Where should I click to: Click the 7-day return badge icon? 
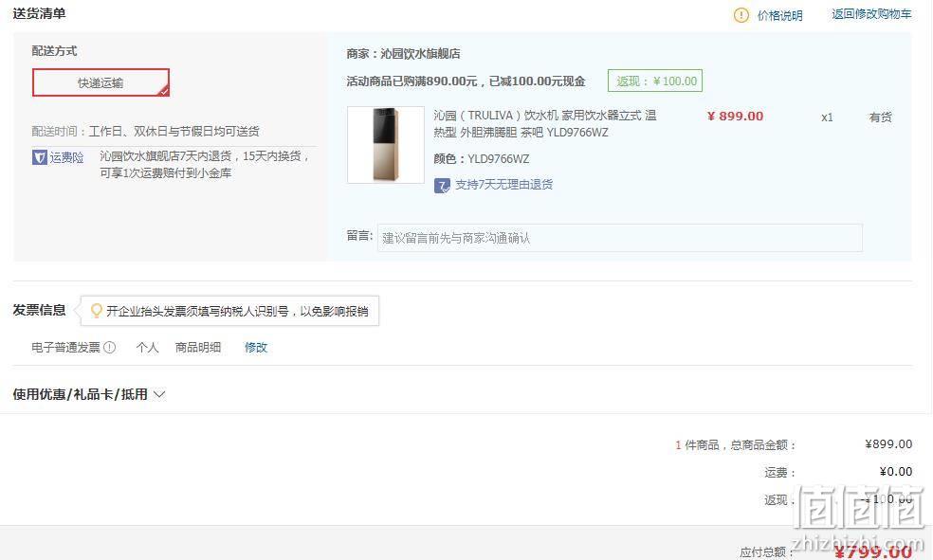tap(442, 186)
